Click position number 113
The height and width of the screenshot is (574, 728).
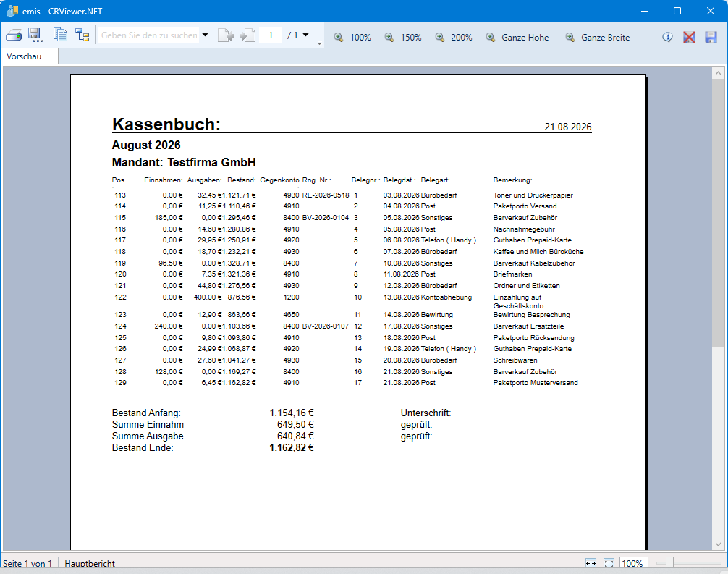[120, 195]
